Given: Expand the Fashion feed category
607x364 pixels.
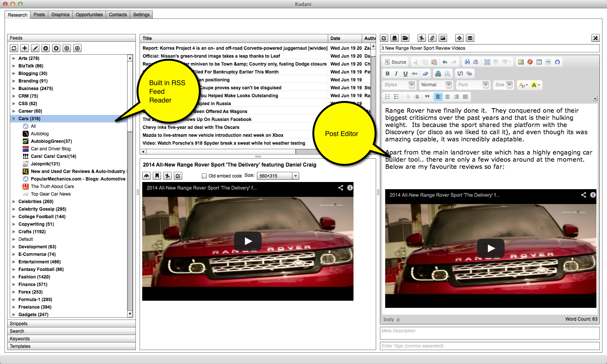Looking at the screenshot, I should pyautogui.click(x=14, y=277).
